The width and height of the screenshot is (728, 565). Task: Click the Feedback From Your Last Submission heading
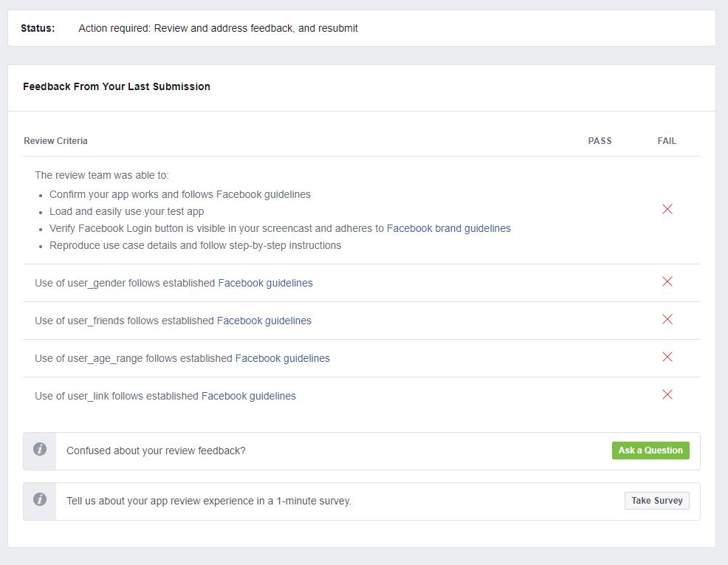click(x=117, y=86)
